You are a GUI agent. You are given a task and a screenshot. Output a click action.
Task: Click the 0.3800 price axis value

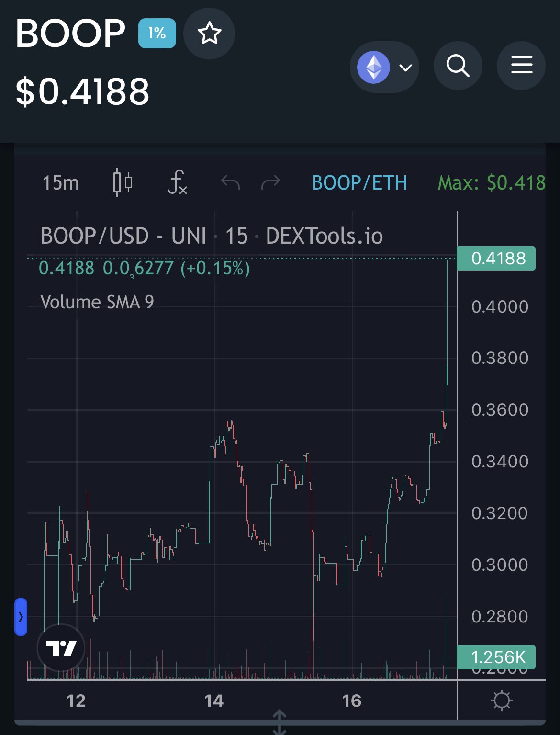(x=500, y=358)
